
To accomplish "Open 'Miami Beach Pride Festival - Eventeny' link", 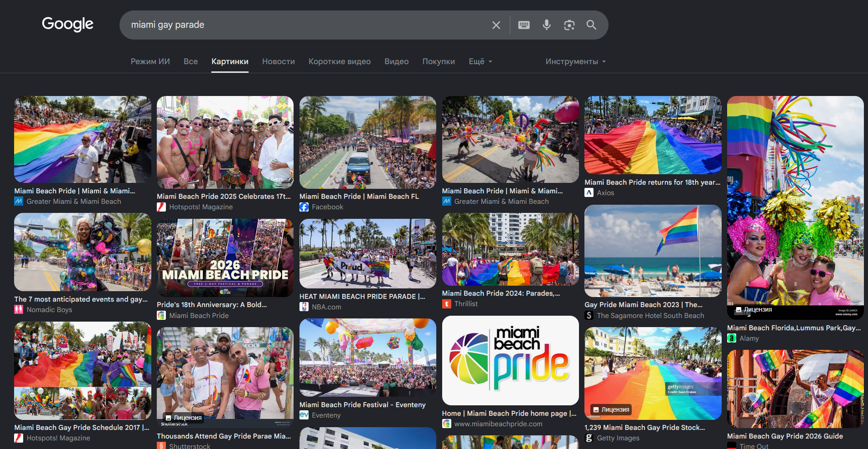I will 363,404.
